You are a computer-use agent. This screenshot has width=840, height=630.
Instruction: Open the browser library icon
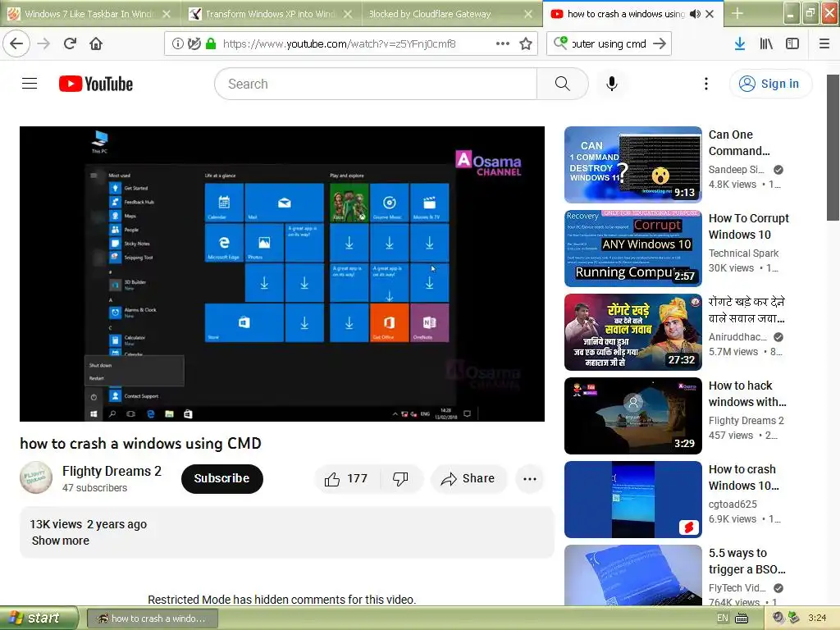(766, 44)
